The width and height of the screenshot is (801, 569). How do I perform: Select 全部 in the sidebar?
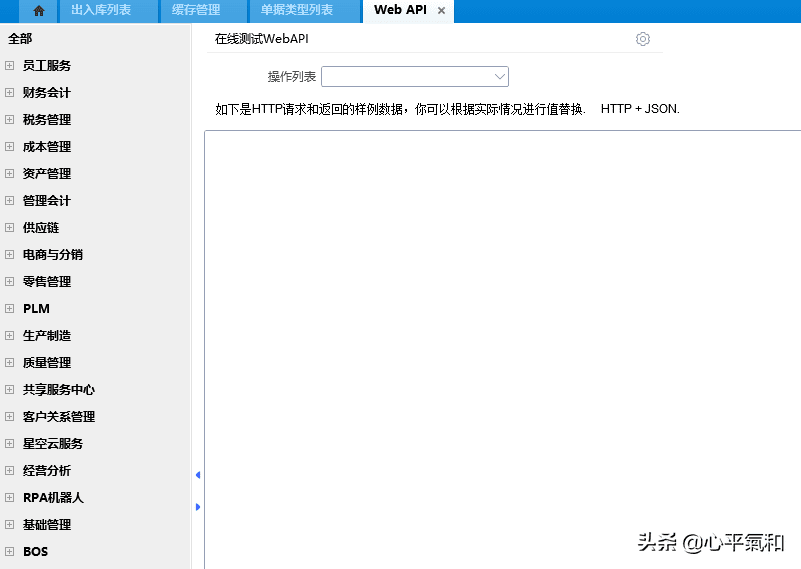(x=20, y=39)
